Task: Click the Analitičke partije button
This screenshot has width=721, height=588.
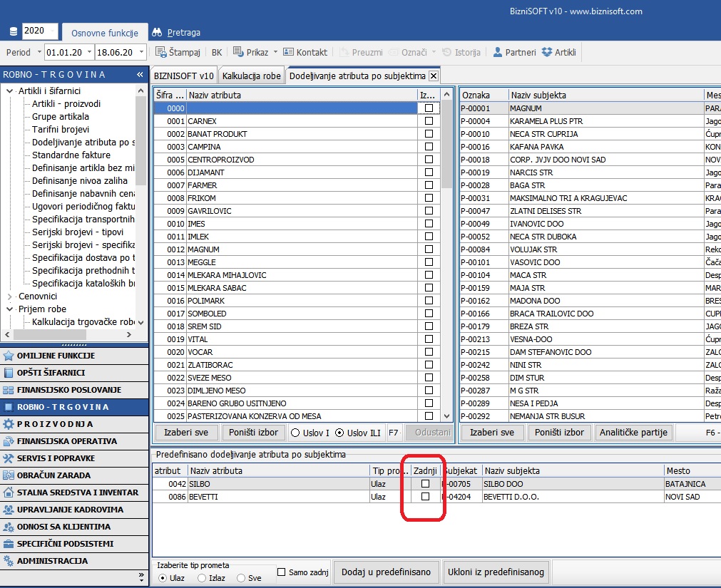Action: 633,433
